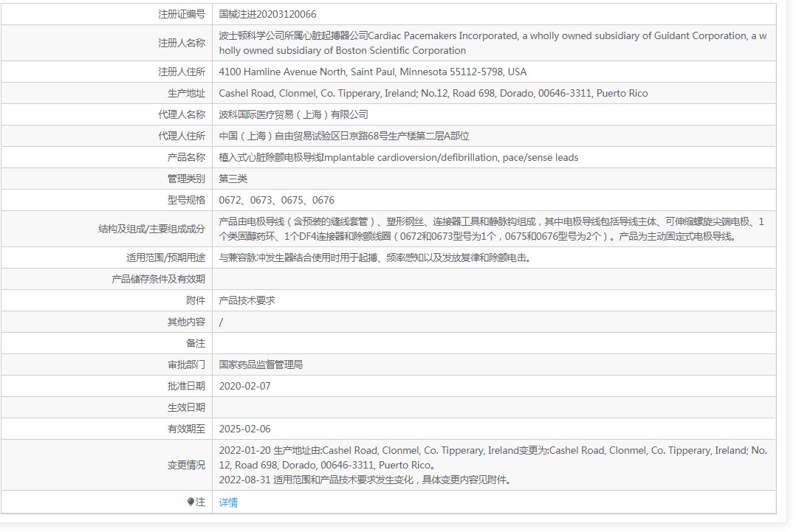Image resolution: width=796 pixels, height=532 pixels.
Task: Click the 其他内容 label
Action: coord(186,322)
